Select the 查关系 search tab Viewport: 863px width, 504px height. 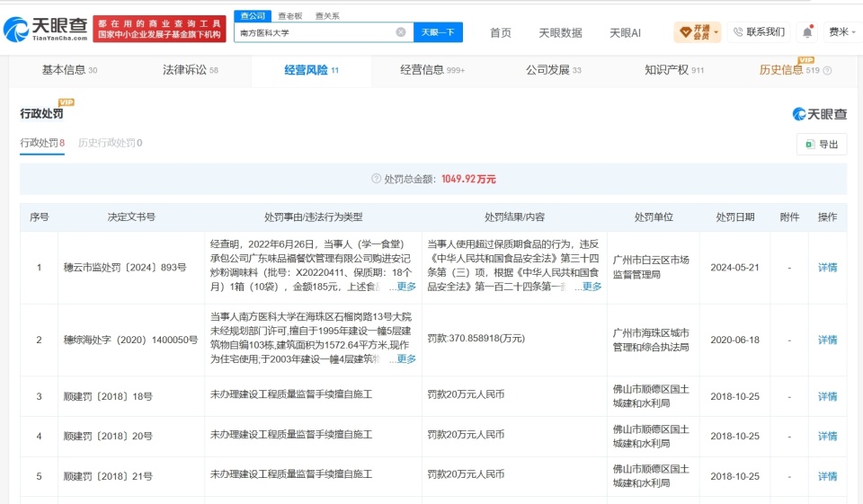[327, 16]
